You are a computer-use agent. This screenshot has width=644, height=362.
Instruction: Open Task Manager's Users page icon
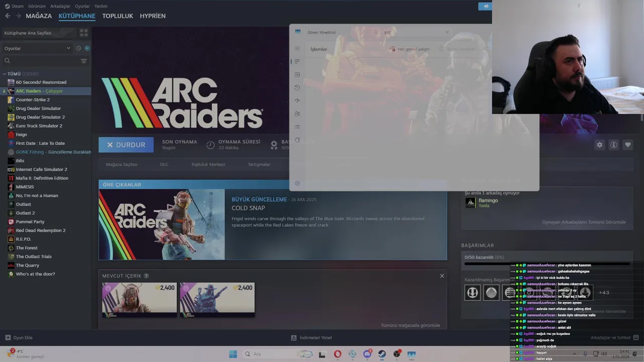pos(297,114)
